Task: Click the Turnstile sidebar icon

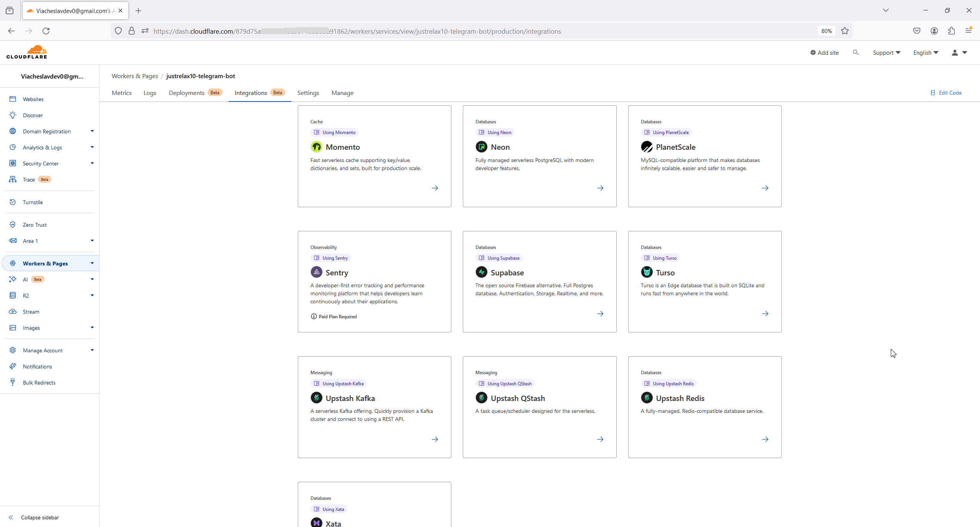Action: [13, 202]
